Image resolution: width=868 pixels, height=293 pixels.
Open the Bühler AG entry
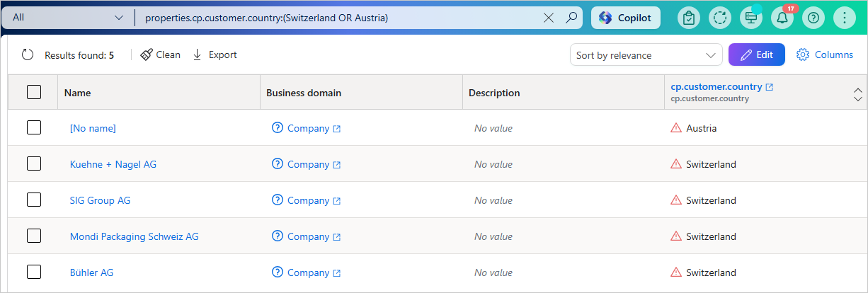pyautogui.click(x=91, y=272)
